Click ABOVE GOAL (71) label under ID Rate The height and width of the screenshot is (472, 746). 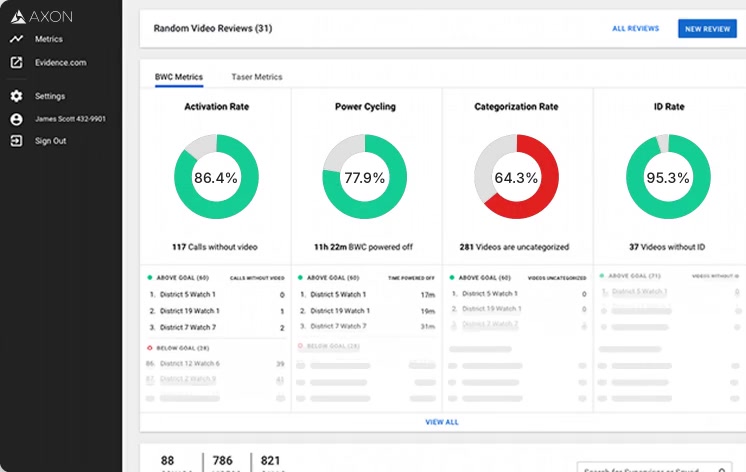tap(635, 276)
